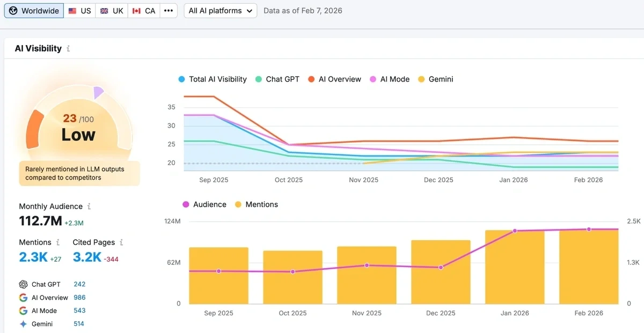Click the +27 mentions change value

(56, 259)
